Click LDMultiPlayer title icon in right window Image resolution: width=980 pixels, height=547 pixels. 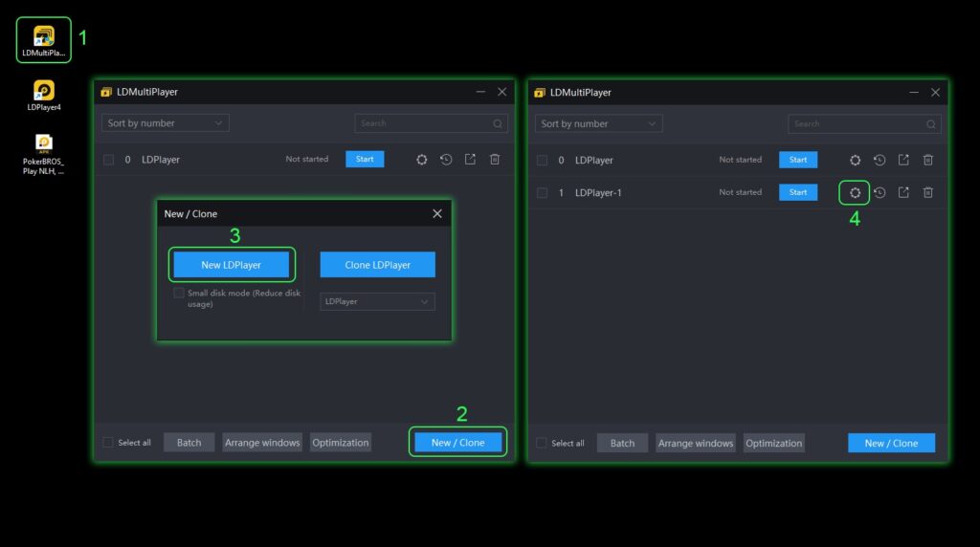pyautogui.click(x=540, y=93)
